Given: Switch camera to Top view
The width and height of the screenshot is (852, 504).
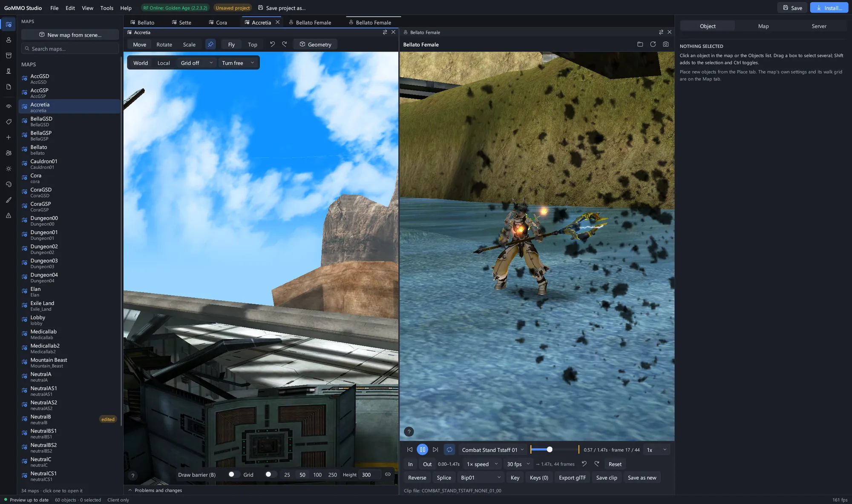Looking at the screenshot, I should [x=253, y=44].
